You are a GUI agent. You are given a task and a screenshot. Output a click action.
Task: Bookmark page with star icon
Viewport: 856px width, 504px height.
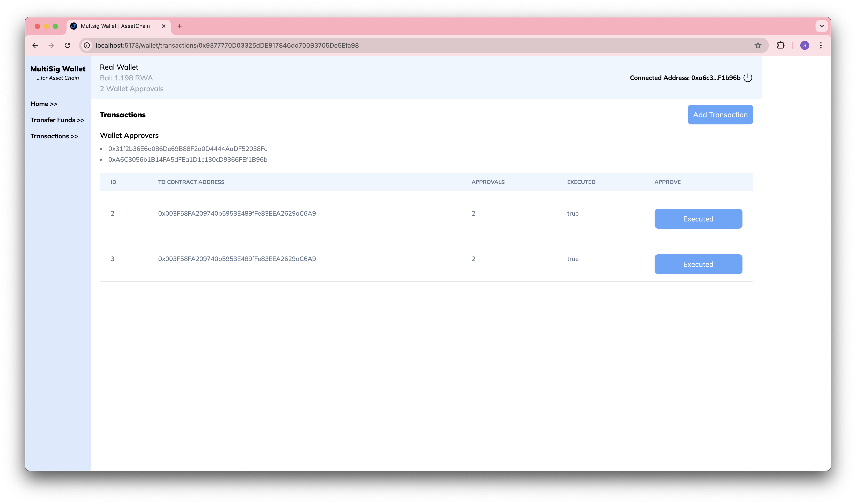click(758, 46)
